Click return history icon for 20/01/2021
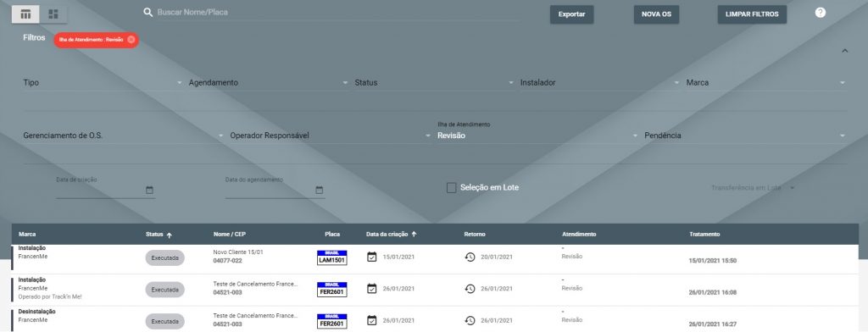The height and width of the screenshot is (332, 868). click(x=470, y=257)
